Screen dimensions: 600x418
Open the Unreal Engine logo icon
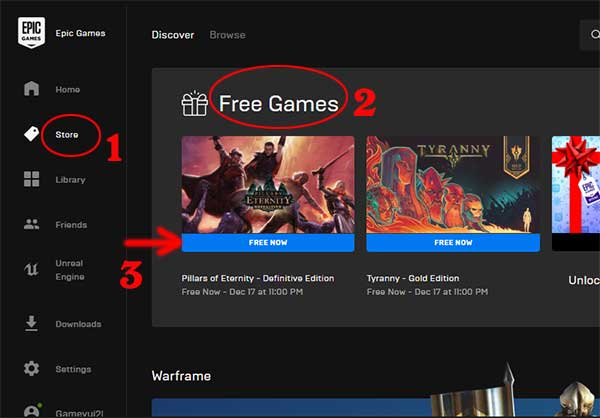click(31, 270)
